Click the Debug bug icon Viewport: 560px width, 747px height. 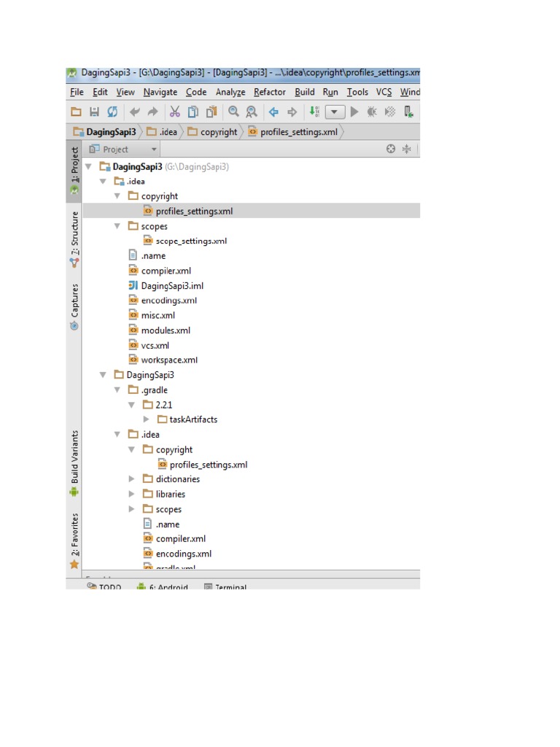(x=372, y=112)
